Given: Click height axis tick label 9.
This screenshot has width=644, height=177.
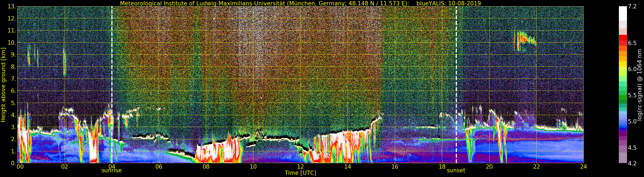Looking at the screenshot, I should (x=13, y=55).
